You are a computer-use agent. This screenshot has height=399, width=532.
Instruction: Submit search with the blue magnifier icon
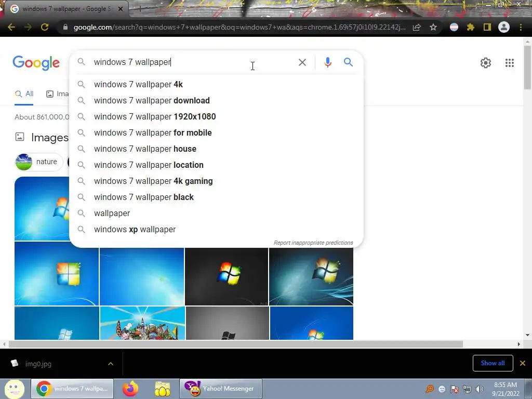pos(348,62)
